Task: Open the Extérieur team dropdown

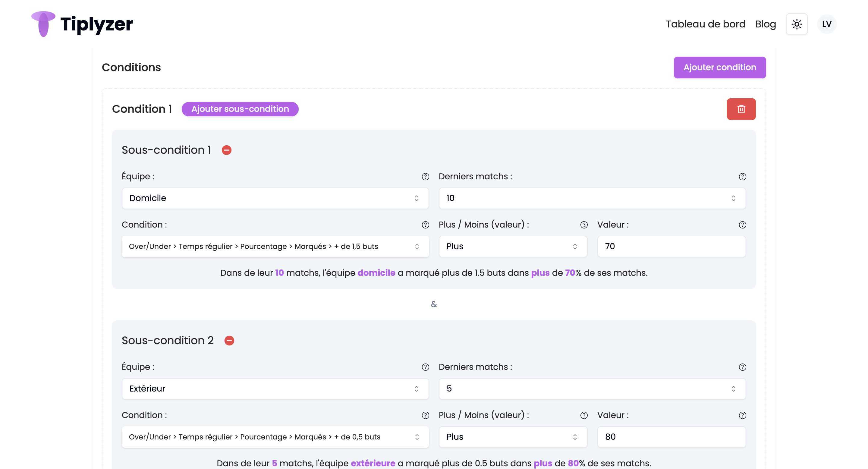Action: click(x=275, y=389)
